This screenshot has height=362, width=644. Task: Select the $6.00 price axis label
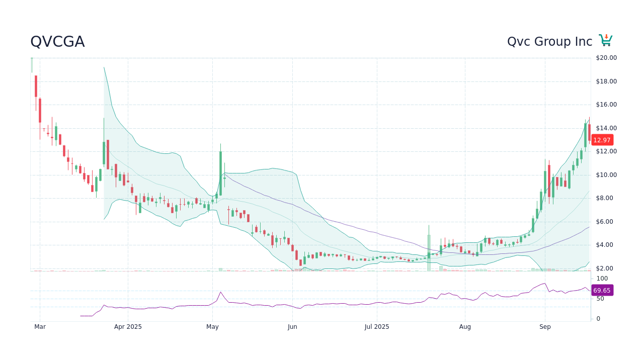pos(604,222)
